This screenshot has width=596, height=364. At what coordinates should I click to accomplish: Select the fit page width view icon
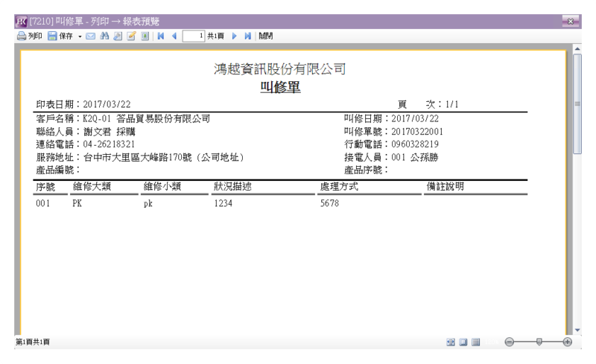451,342
